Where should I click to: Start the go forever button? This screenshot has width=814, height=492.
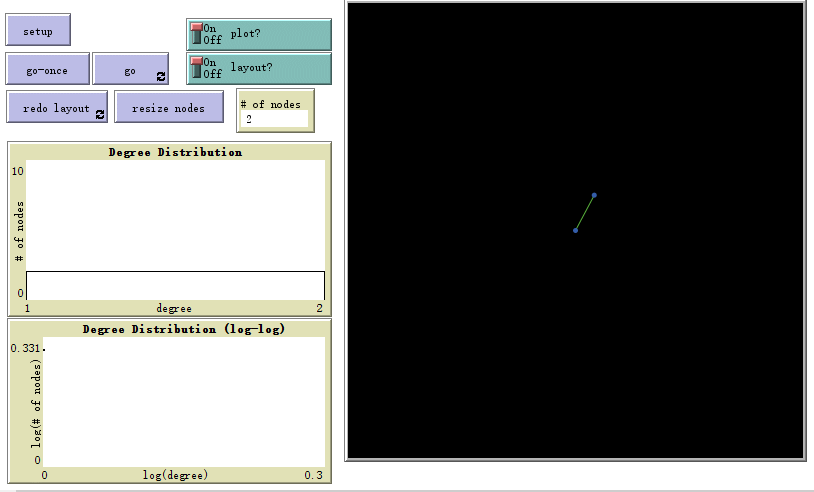[130, 69]
